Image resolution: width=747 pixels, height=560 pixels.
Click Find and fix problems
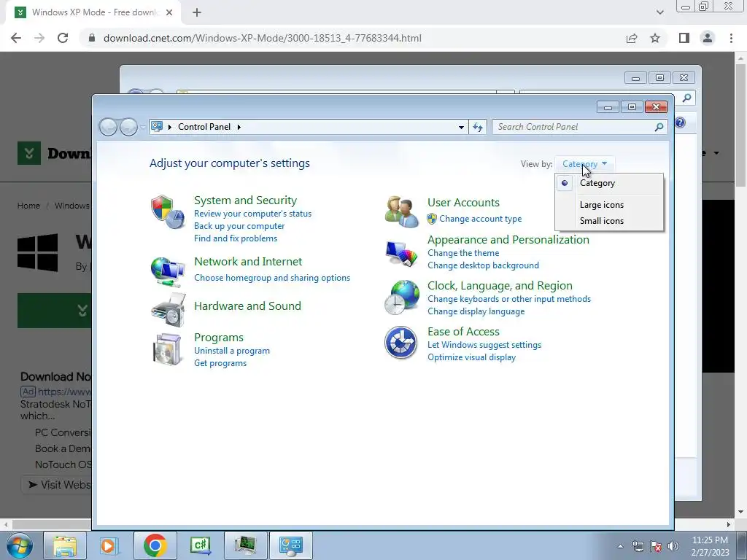(x=236, y=238)
